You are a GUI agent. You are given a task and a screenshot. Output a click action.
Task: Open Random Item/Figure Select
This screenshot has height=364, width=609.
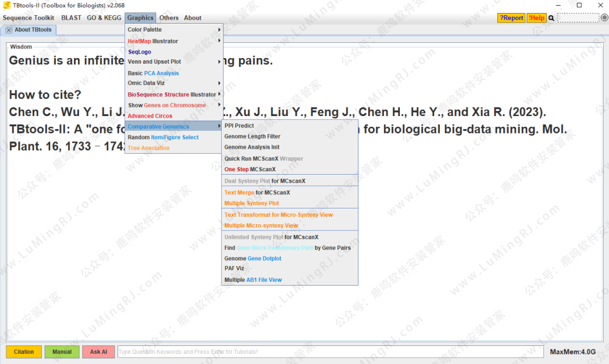point(174,137)
